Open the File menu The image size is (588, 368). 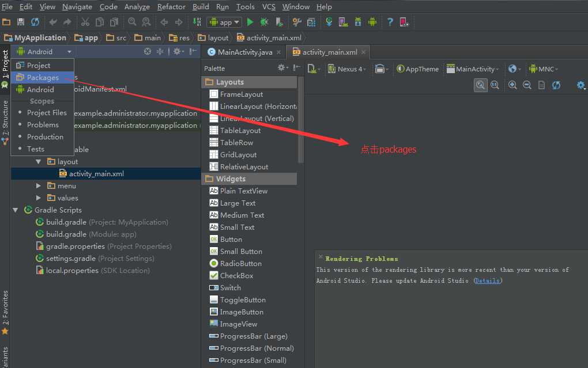pos(7,7)
